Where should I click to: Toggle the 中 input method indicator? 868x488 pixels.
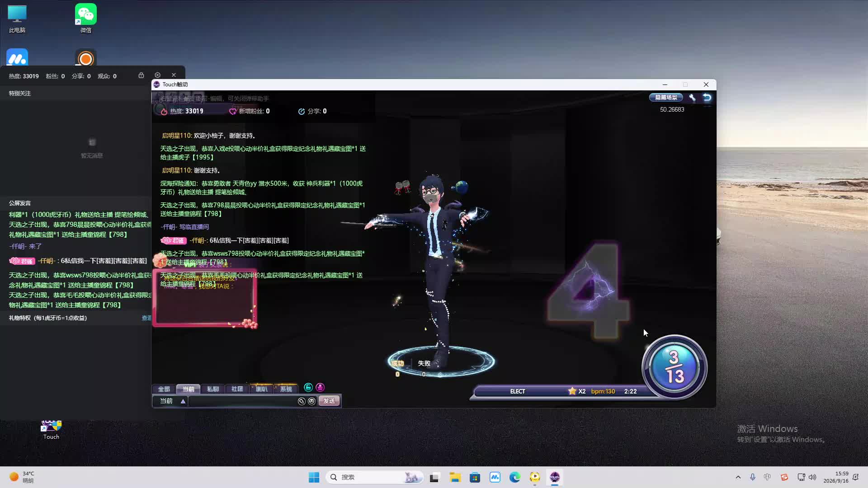pyautogui.click(x=767, y=477)
